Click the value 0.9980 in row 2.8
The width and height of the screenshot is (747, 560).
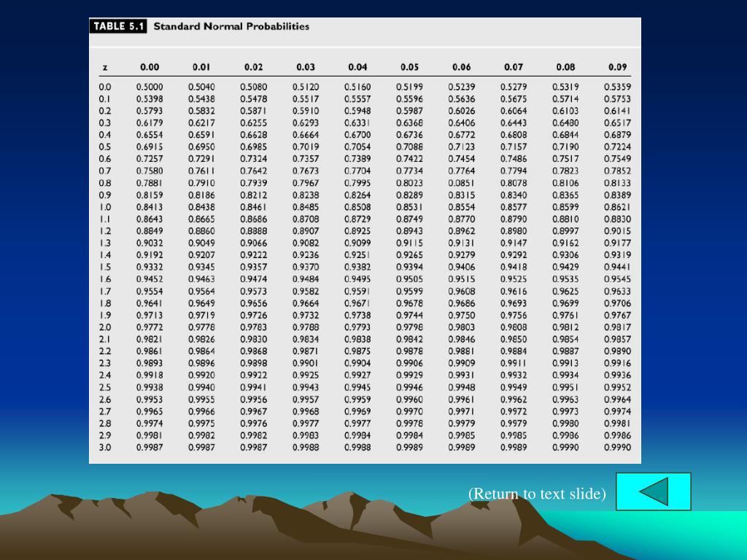tap(565, 424)
